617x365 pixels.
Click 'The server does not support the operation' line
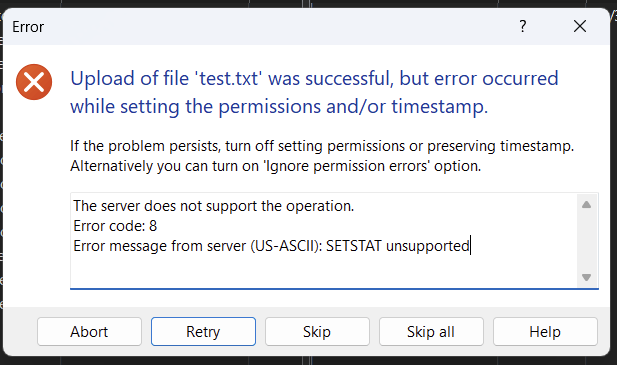click(214, 206)
